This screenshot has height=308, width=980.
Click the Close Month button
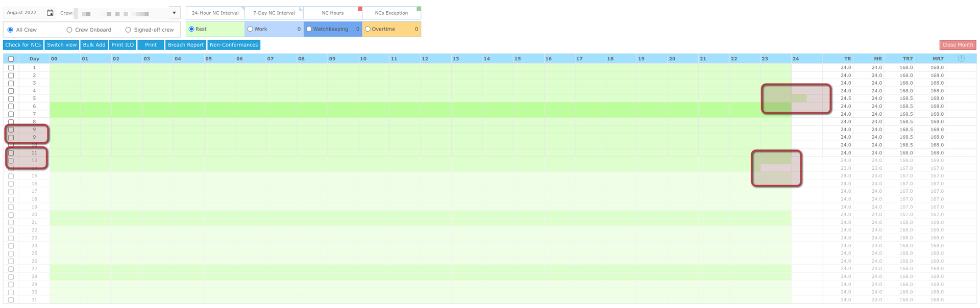[x=958, y=45]
